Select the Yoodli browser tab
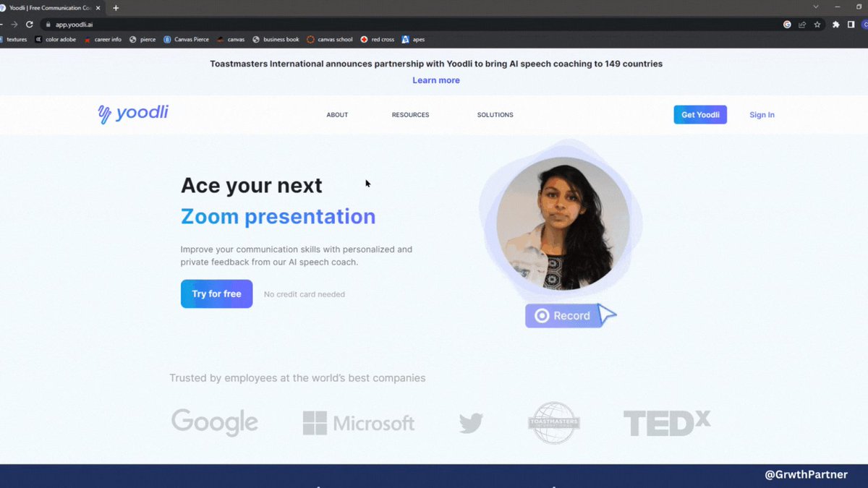The width and height of the screenshot is (868, 488). [x=51, y=8]
